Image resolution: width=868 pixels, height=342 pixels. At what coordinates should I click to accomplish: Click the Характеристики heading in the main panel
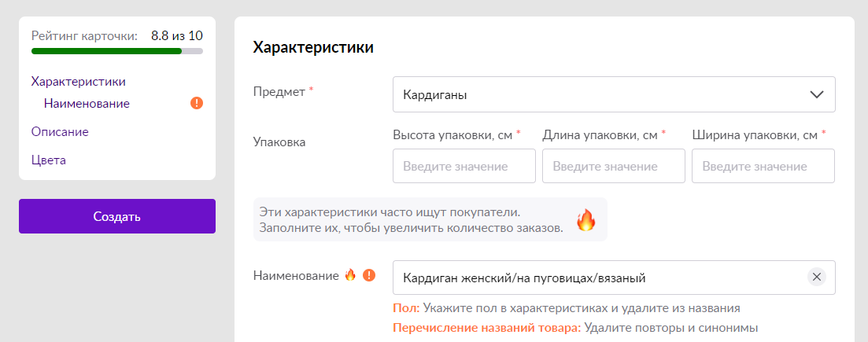[313, 48]
